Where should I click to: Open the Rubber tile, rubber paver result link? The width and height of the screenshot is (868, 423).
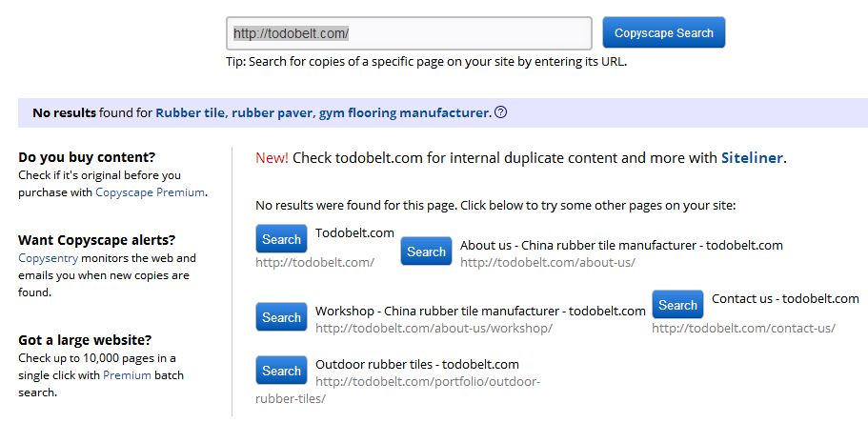(323, 113)
